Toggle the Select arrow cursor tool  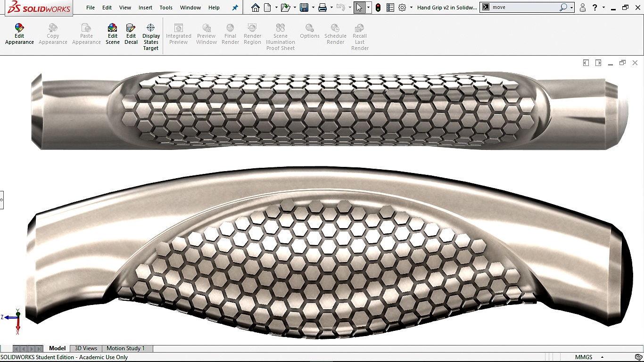[x=359, y=8]
